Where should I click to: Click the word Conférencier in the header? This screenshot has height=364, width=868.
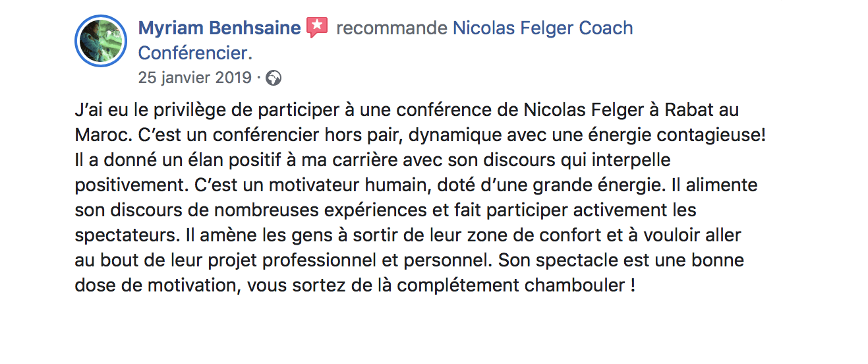(x=195, y=53)
